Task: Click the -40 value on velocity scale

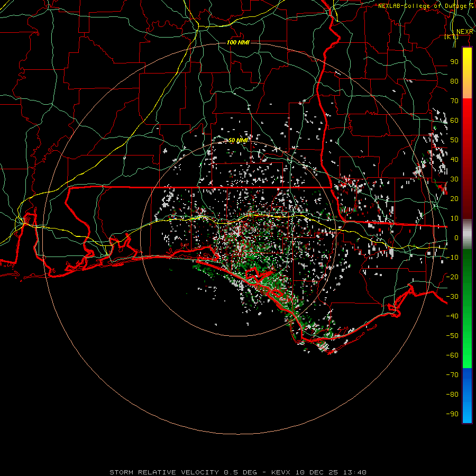Action: 452,316
